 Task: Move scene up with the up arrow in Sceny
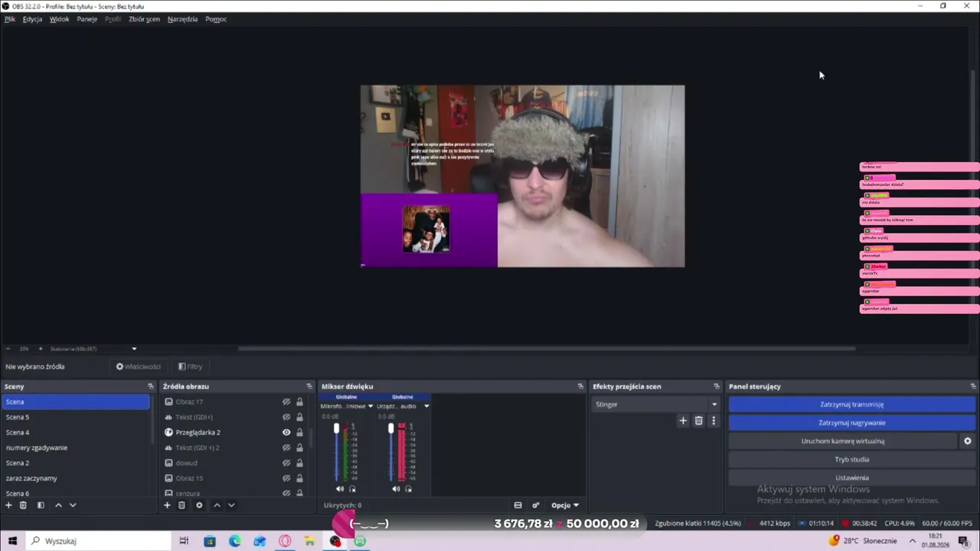coord(58,505)
